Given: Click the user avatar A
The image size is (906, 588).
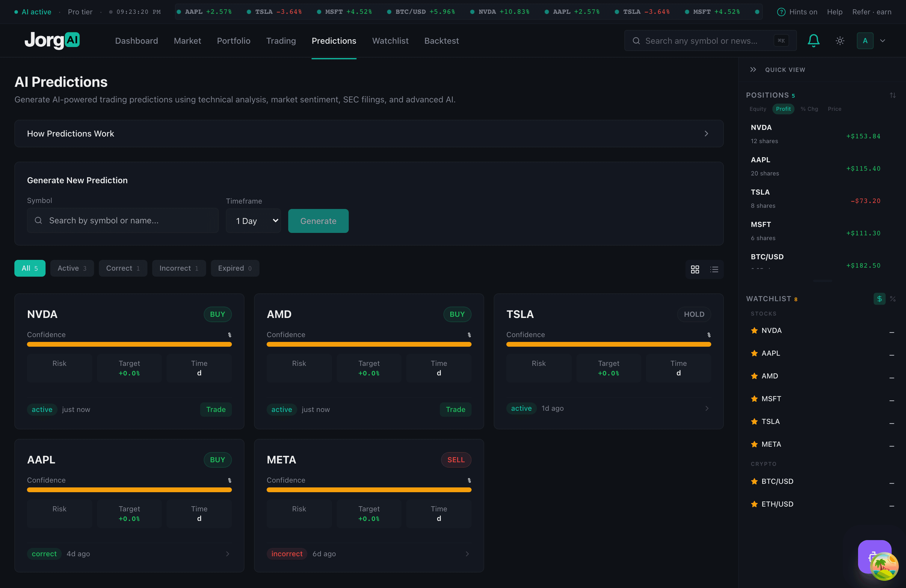Looking at the screenshot, I should point(865,41).
